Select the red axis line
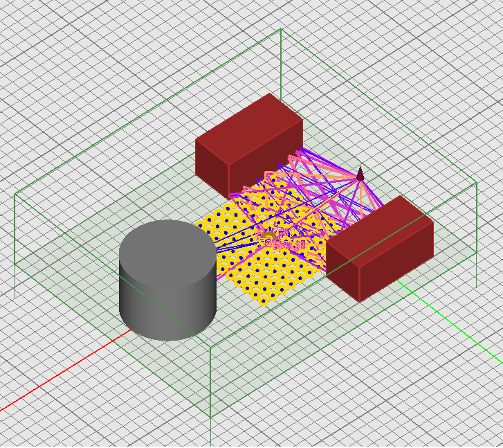This screenshot has width=503, height=448. click(66, 370)
